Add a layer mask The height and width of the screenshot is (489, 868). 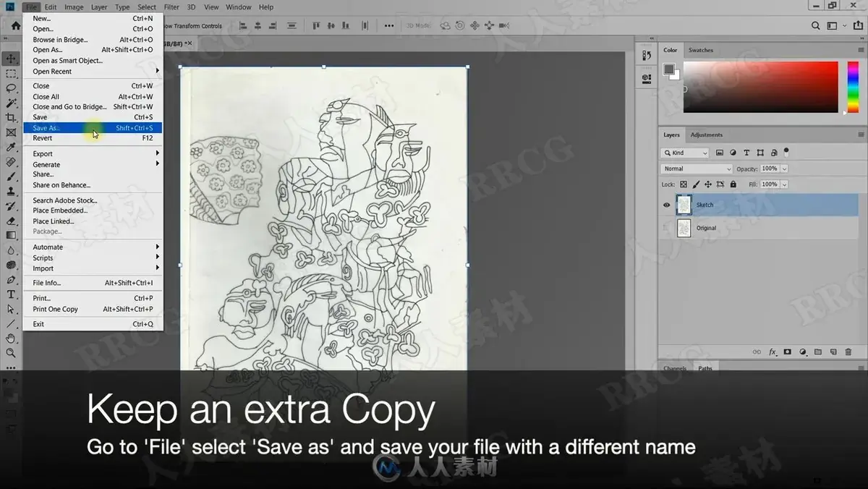coord(788,352)
